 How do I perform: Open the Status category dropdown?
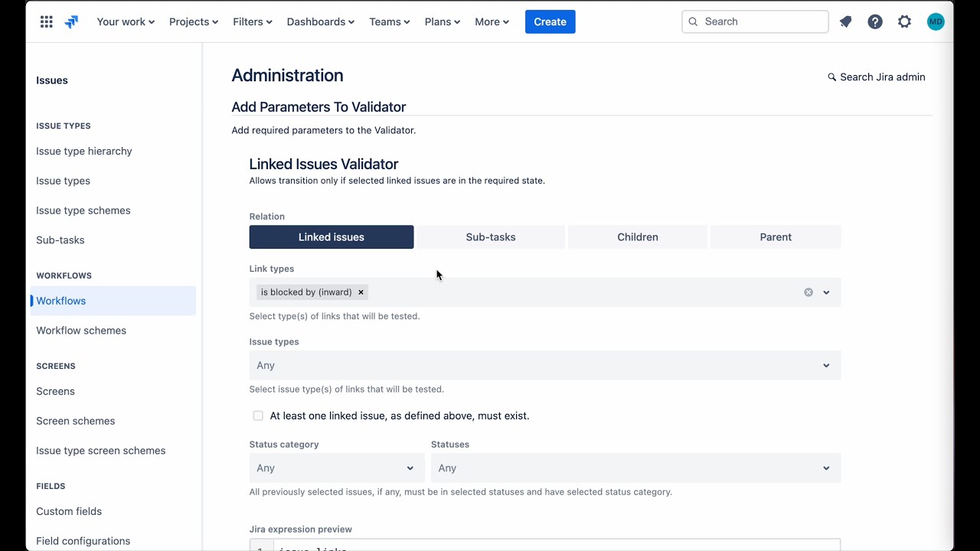click(x=336, y=468)
